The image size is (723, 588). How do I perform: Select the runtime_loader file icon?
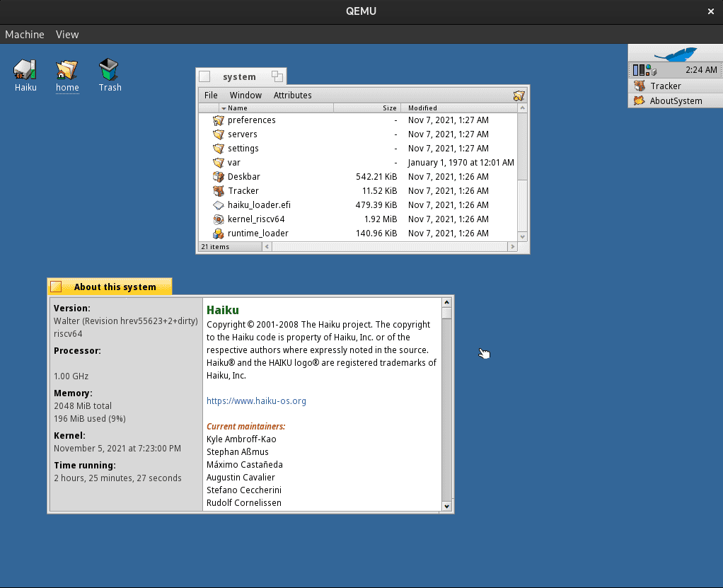tap(219, 234)
